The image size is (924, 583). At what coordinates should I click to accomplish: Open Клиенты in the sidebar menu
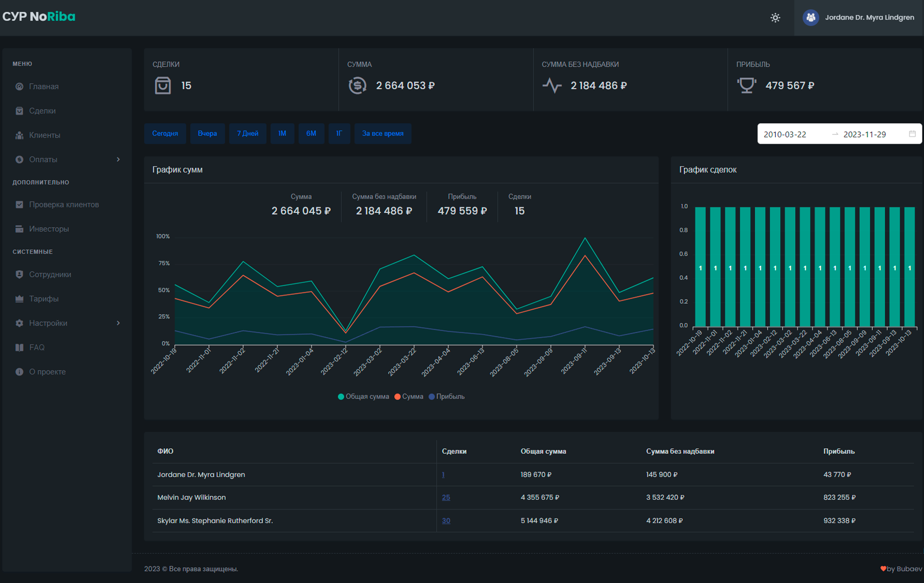pos(44,135)
